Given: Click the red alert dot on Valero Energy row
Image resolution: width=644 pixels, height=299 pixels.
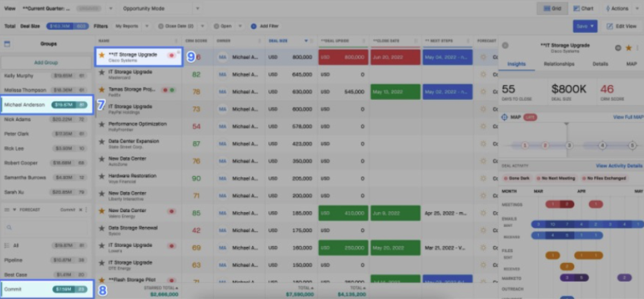Looking at the screenshot, I should [172, 211].
